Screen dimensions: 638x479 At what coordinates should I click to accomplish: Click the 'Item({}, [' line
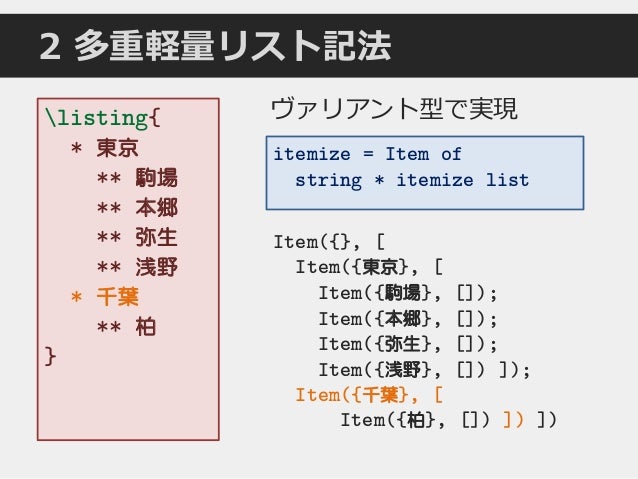click(329, 242)
